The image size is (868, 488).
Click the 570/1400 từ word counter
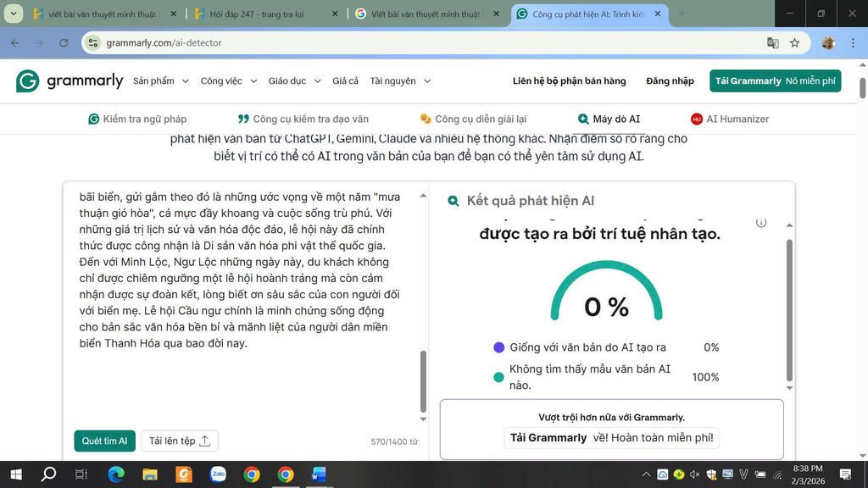coord(394,441)
